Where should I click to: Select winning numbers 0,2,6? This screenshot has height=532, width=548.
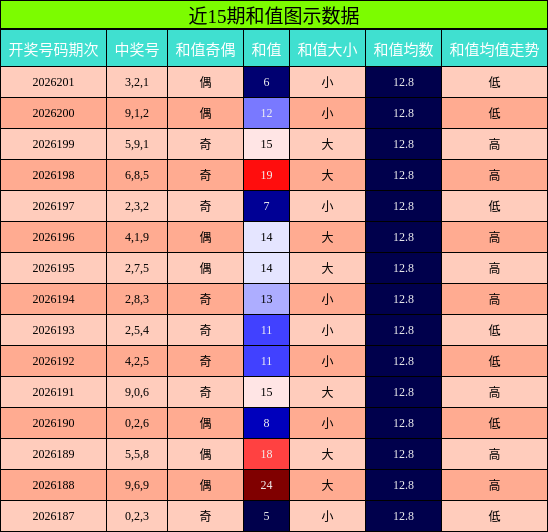137,423
